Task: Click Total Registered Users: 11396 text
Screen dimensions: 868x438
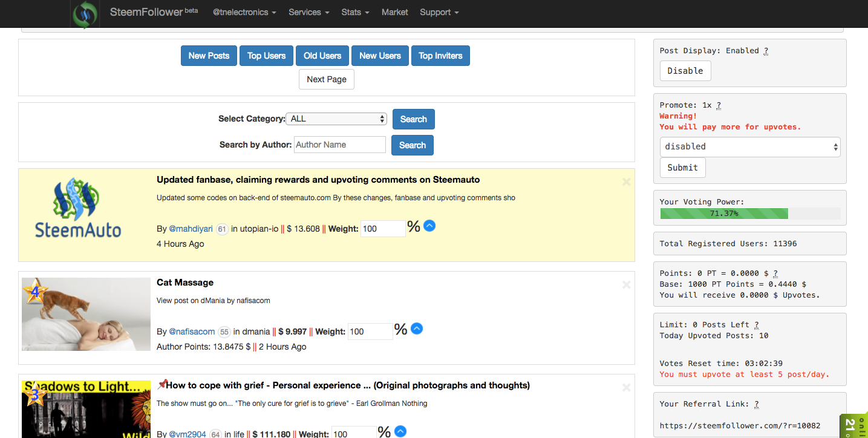Action: pyautogui.click(x=728, y=244)
